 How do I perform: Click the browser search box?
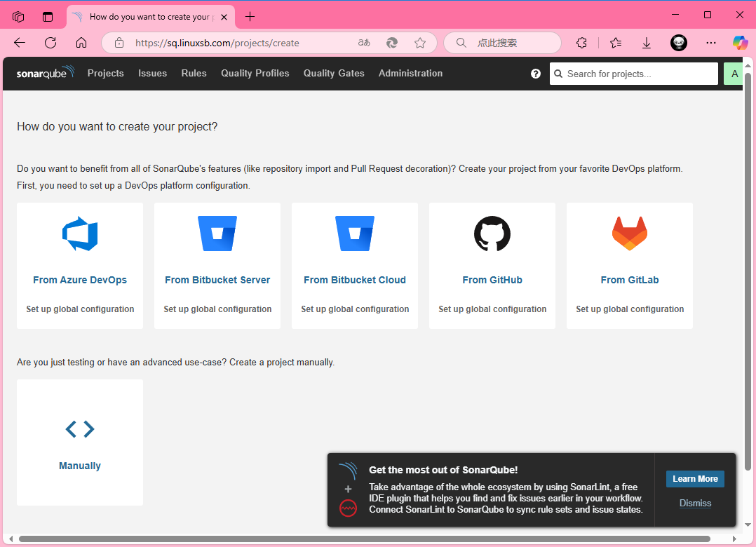(502, 43)
